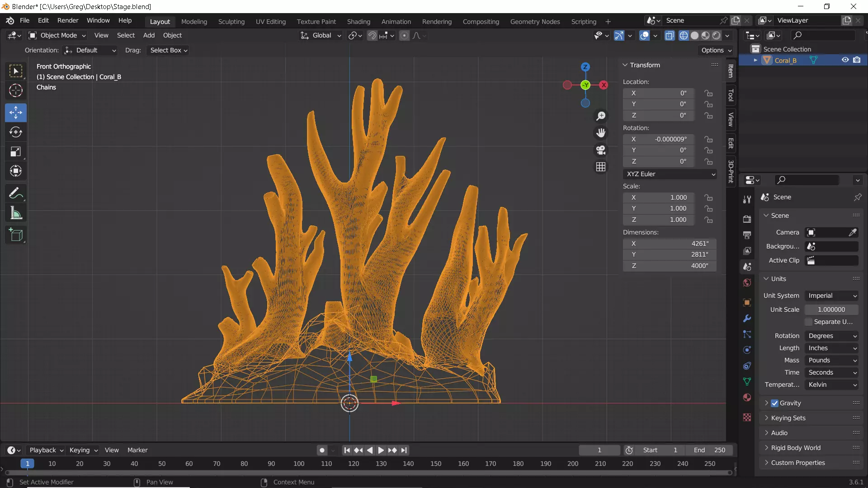Activate the 3D Cursor tool
This screenshot has height=488, width=868.
[x=16, y=91]
